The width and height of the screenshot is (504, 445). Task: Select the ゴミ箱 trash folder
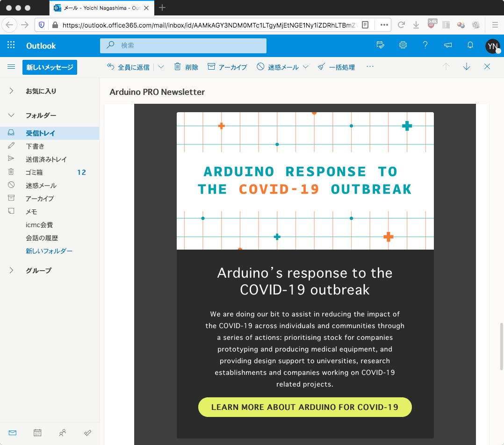(50, 172)
